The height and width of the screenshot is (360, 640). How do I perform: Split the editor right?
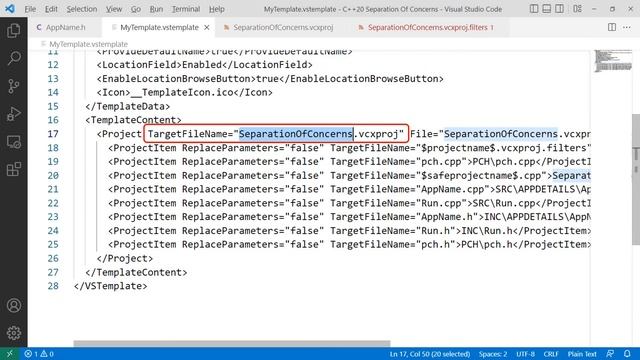tap(611, 27)
